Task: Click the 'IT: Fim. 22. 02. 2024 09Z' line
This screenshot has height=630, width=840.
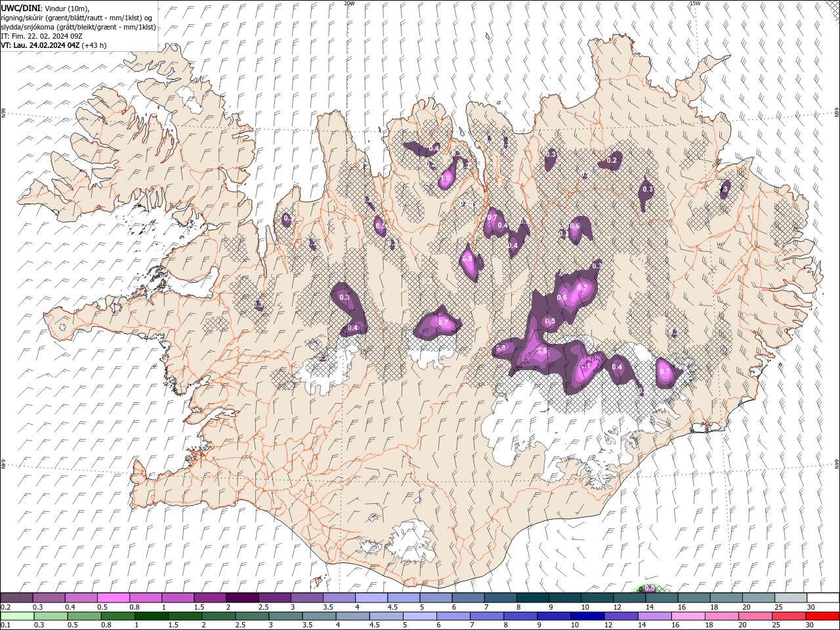Action: pyautogui.click(x=41, y=36)
